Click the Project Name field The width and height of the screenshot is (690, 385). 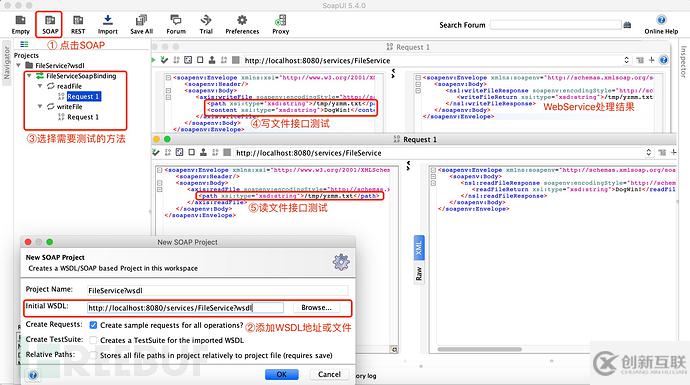point(217,290)
